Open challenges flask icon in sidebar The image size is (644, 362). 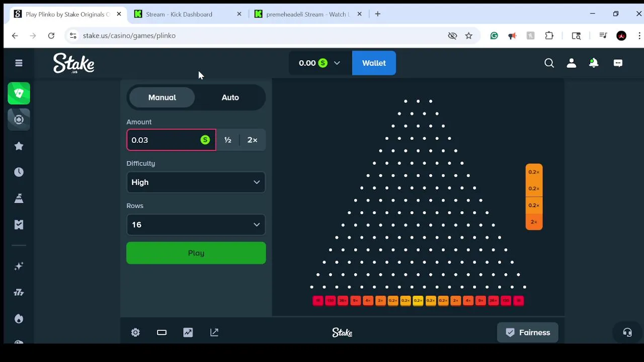[19, 198]
